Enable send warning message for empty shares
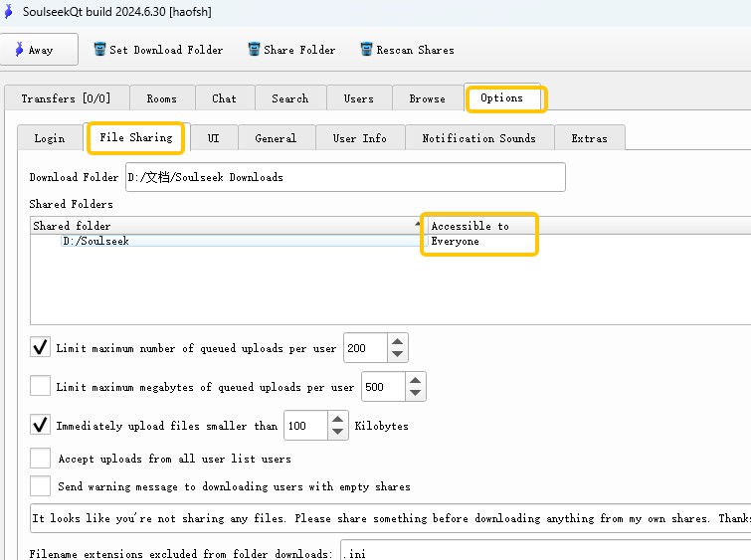 [40, 485]
